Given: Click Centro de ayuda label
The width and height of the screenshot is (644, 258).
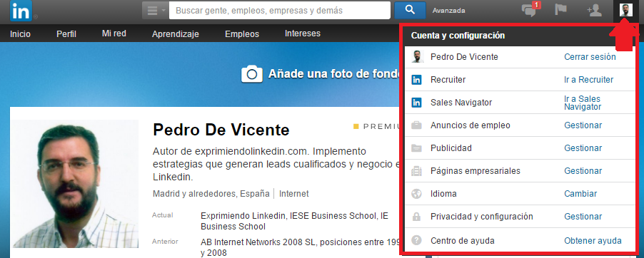Looking at the screenshot, I should (x=463, y=241).
